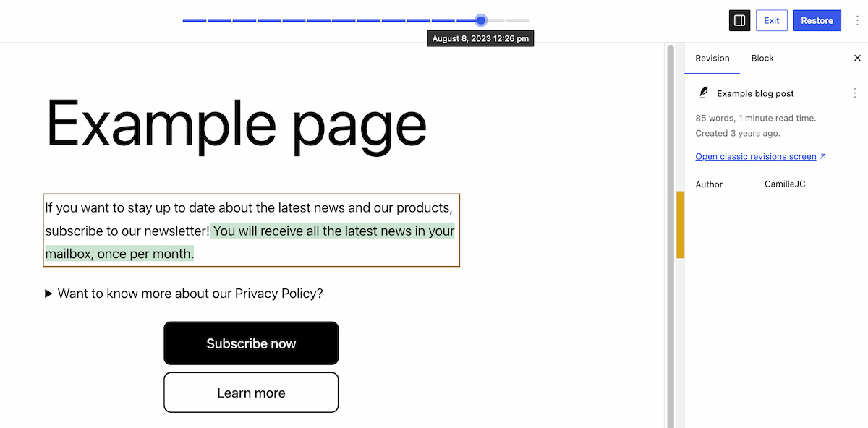Open Example blog post actions menu
The image size is (868, 428).
(854, 93)
